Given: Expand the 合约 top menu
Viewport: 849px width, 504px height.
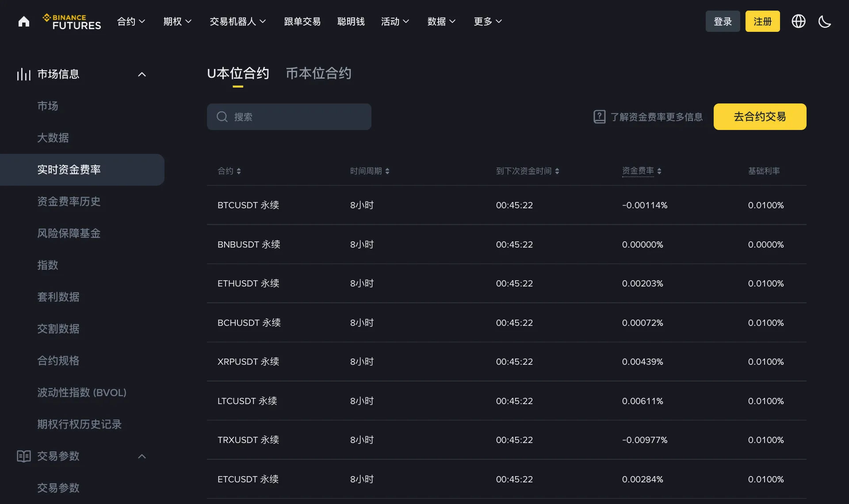Looking at the screenshot, I should click(131, 21).
